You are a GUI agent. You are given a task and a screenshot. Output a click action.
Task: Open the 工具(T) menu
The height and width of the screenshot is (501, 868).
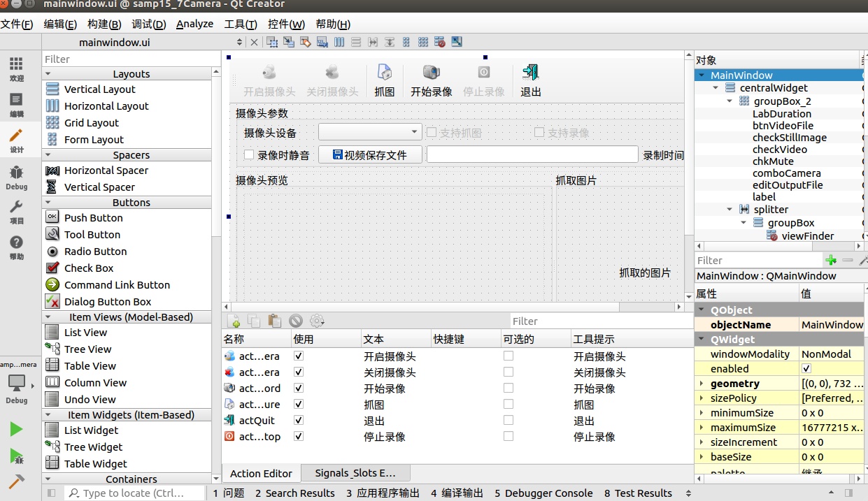pyautogui.click(x=241, y=24)
